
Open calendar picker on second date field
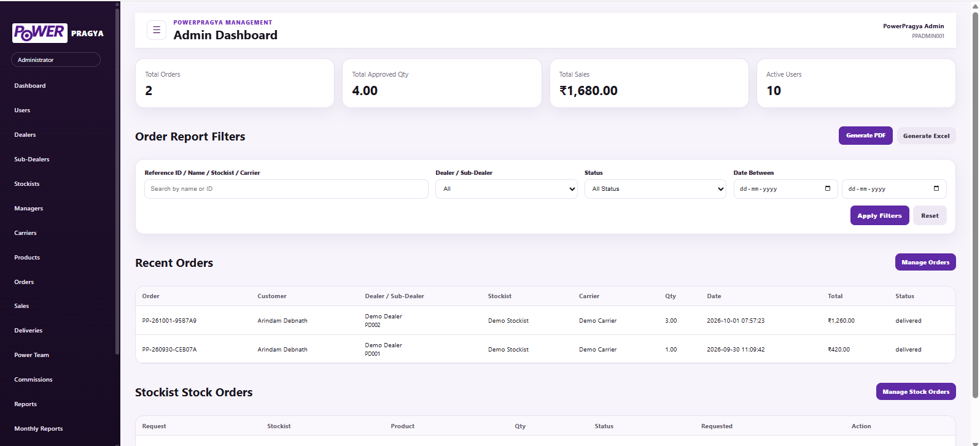pos(936,188)
